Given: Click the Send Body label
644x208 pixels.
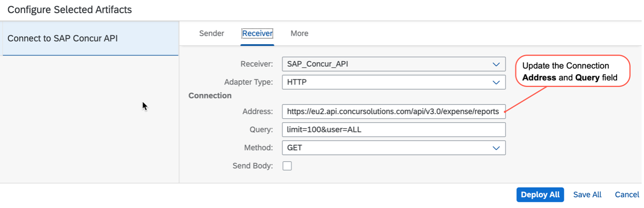Looking at the screenshot, I should pyautogui.click(x=253, y=166).
